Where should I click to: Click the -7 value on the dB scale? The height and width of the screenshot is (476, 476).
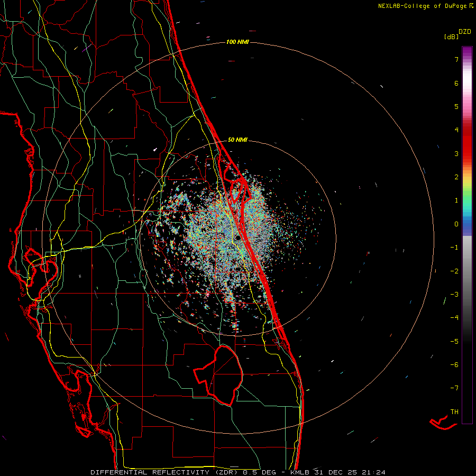coord(454,388)
